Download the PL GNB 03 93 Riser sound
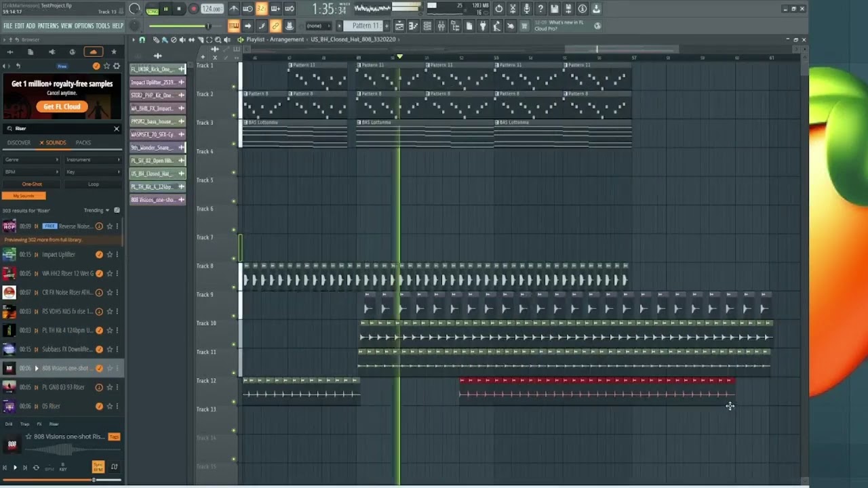The image size is (868, 488). pyautogui.click(x=99, y=388)
